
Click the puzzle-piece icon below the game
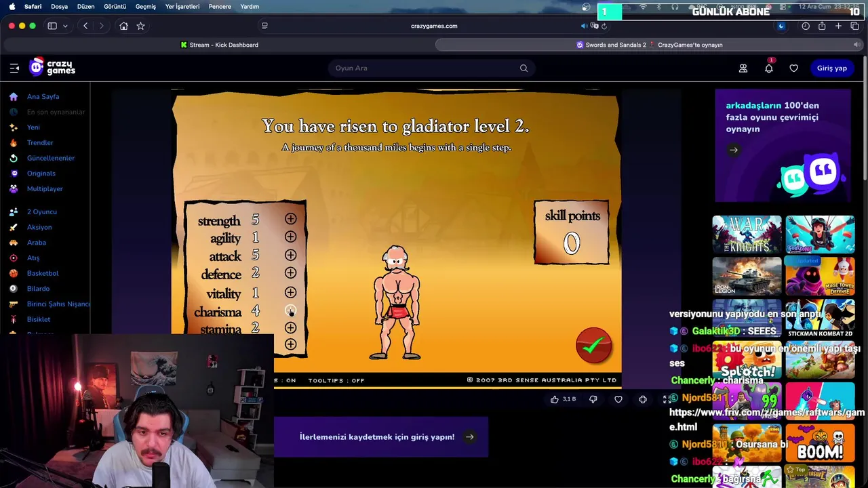[643, 399]
